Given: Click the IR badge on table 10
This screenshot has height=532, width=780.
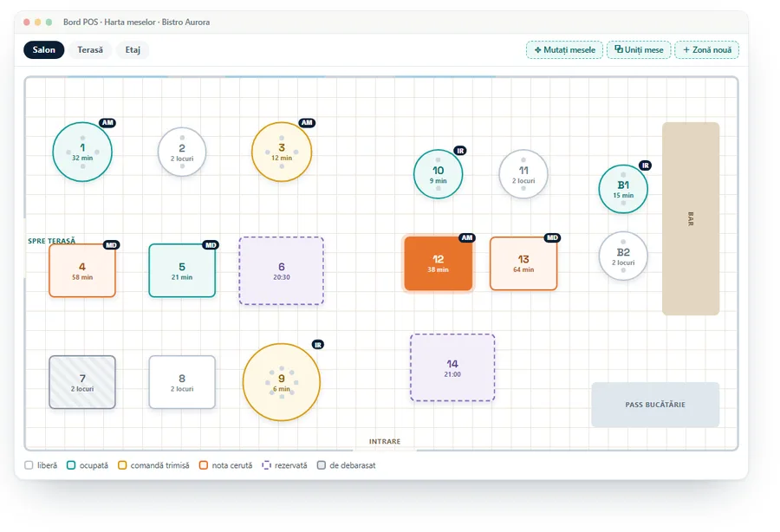Looking at the screenshot, I should (460, 151).
